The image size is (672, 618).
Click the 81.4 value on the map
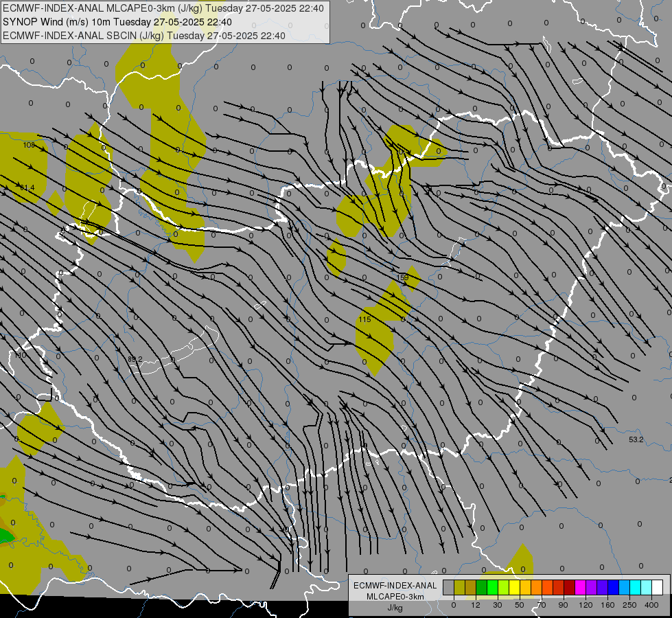point(27,187)
